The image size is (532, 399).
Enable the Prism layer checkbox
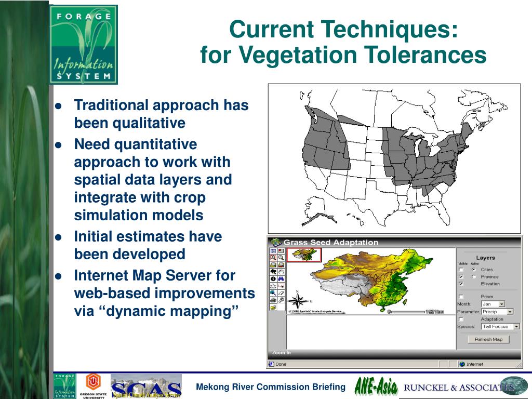(461, 297)
